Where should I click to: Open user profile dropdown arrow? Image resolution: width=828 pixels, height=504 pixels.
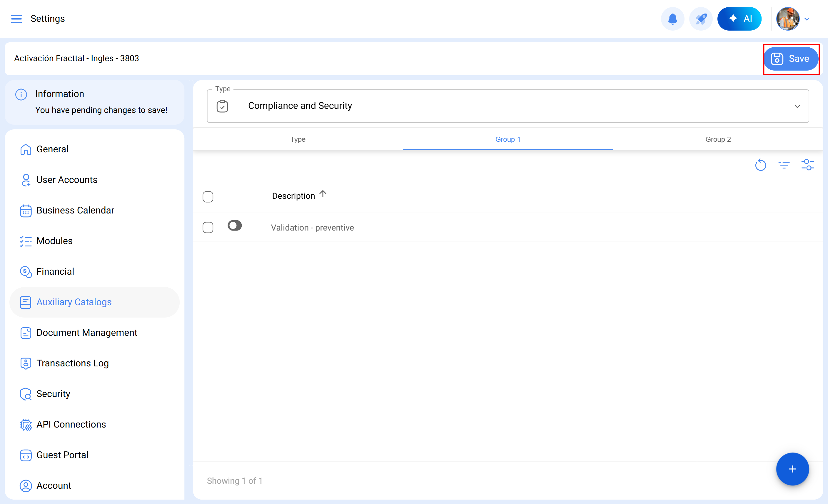[807, 19]
